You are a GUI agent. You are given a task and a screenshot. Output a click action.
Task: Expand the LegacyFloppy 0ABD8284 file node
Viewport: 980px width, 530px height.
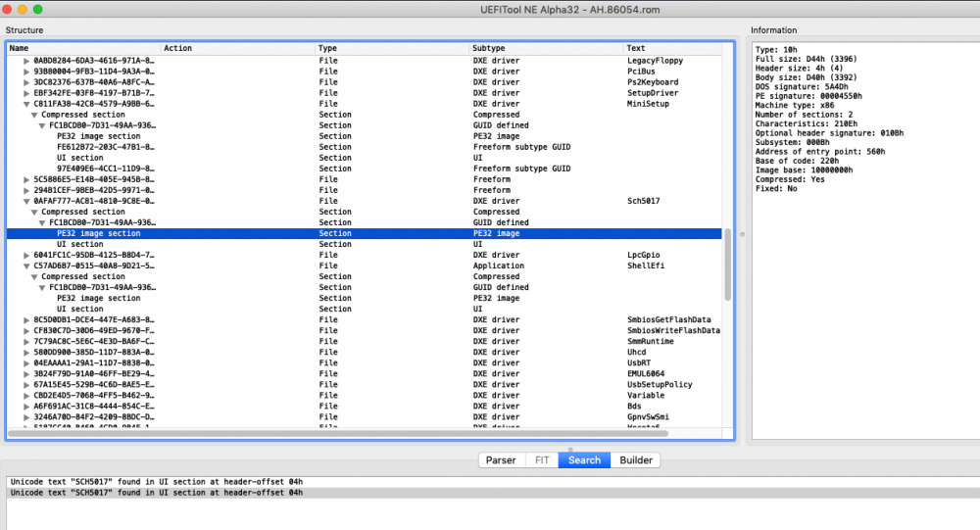[26, 61]
